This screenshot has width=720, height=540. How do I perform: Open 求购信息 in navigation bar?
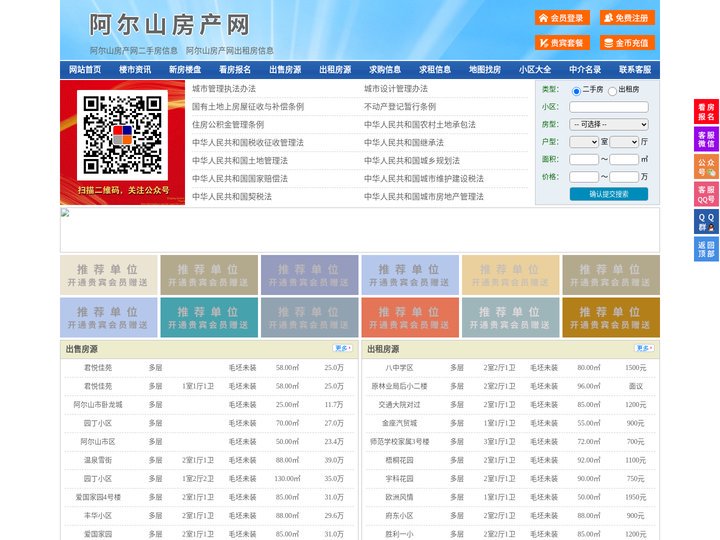coord(385,70)
